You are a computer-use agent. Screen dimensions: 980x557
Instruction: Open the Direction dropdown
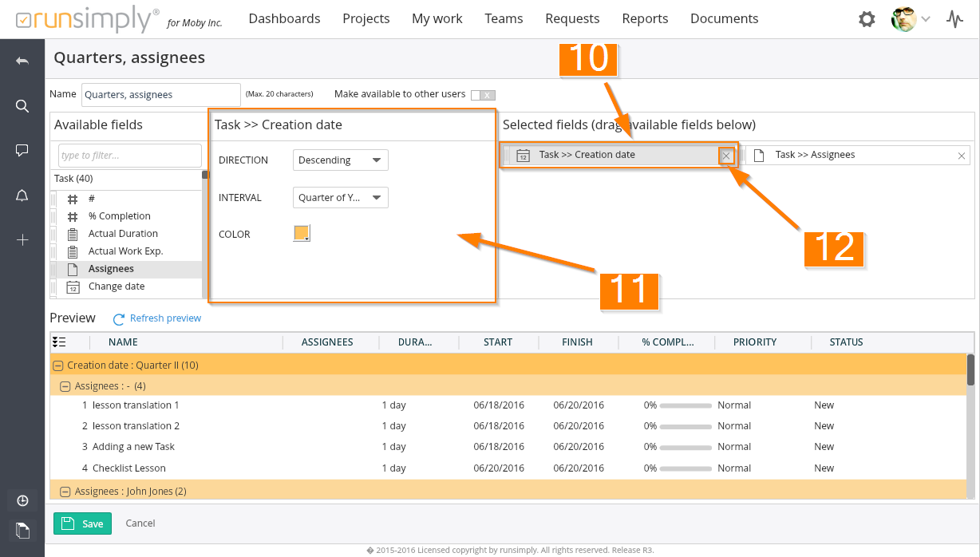click(340, 160)
